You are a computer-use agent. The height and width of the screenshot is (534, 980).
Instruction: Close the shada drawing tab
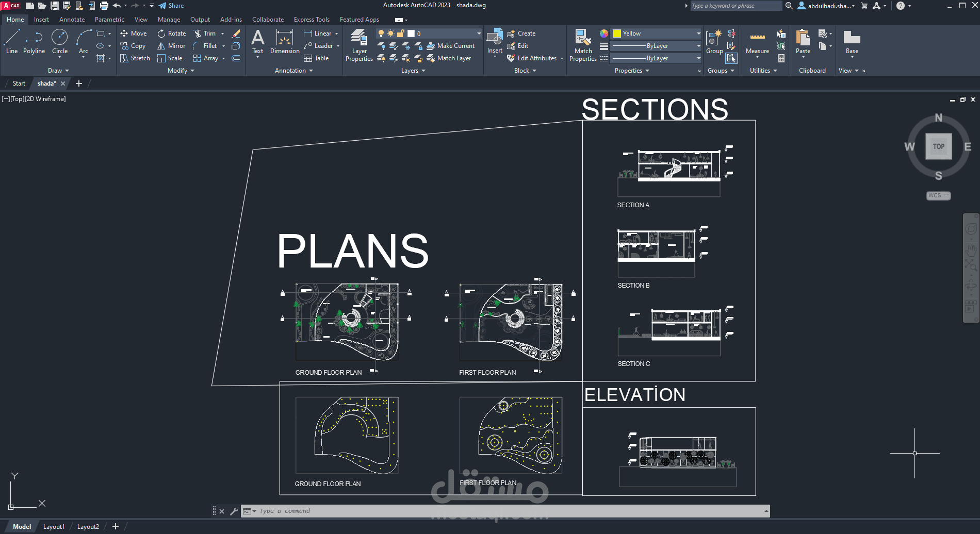click(x=63, y=84)
